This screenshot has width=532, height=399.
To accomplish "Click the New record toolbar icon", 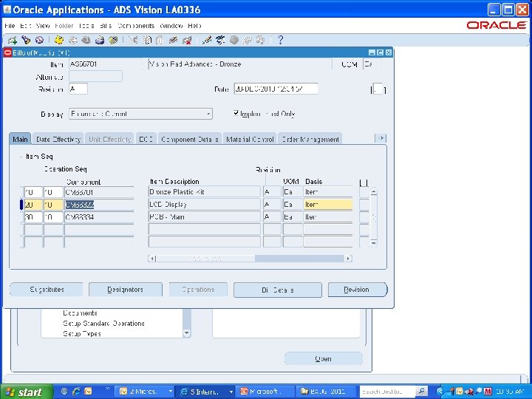I will click(x=13, y=41).
